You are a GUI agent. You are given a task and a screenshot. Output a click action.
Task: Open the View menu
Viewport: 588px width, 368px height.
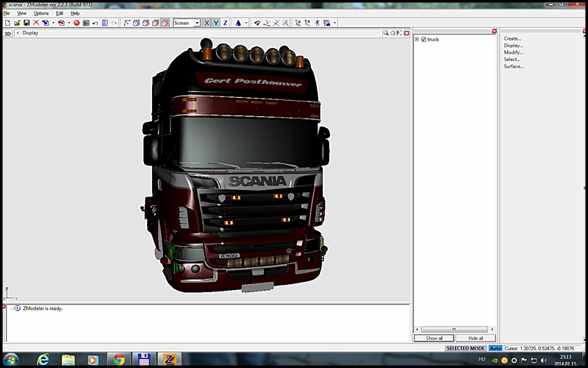click(x=22, y=13)
